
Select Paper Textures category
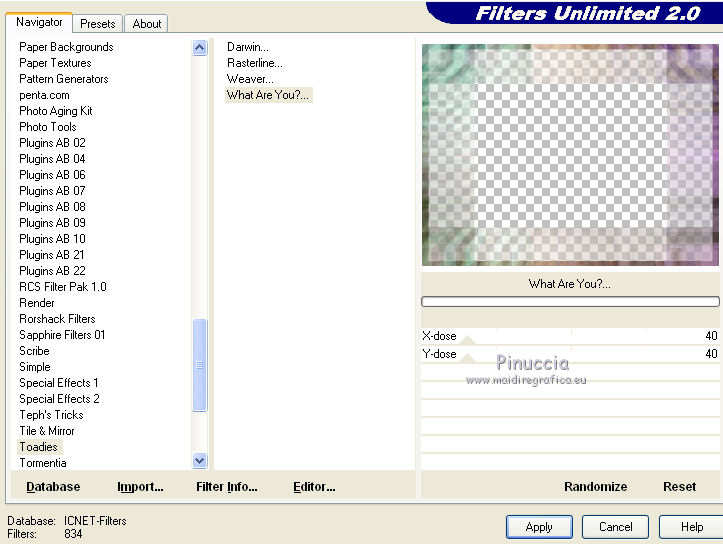[55, 63]
